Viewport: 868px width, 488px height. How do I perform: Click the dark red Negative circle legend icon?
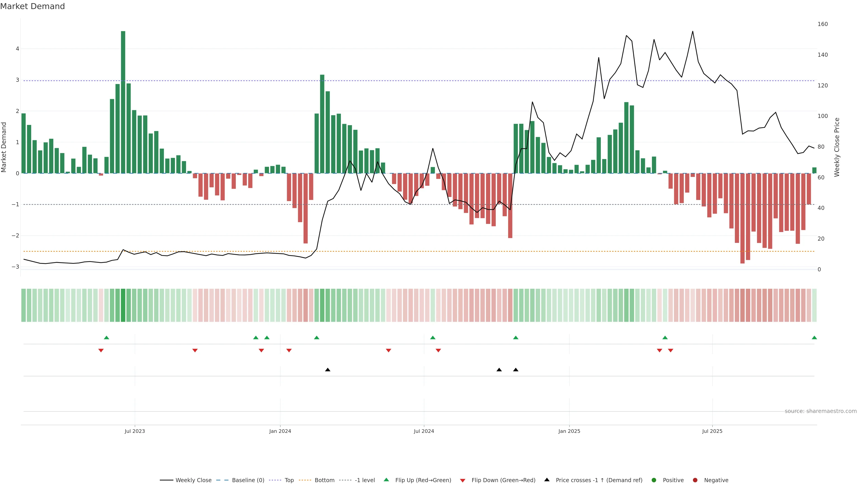pos(695,480)
